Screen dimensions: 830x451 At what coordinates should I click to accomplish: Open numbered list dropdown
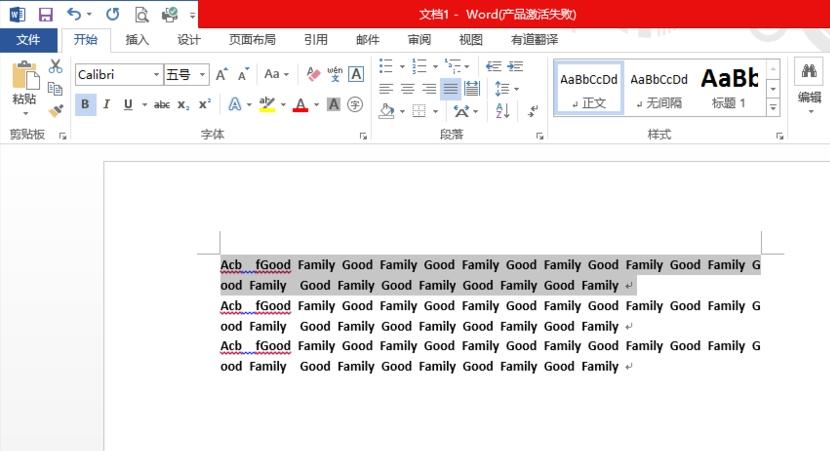click(x=435, y=67)
